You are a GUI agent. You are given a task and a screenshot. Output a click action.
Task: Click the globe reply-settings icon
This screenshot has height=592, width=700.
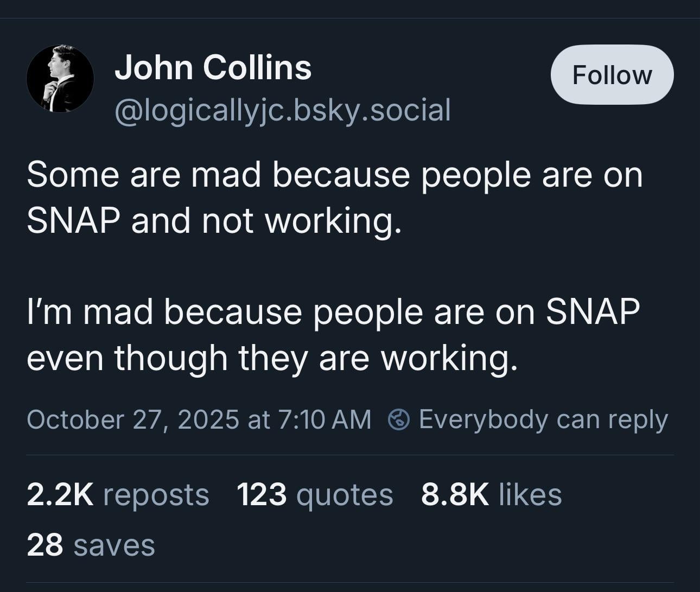(399, 419)
